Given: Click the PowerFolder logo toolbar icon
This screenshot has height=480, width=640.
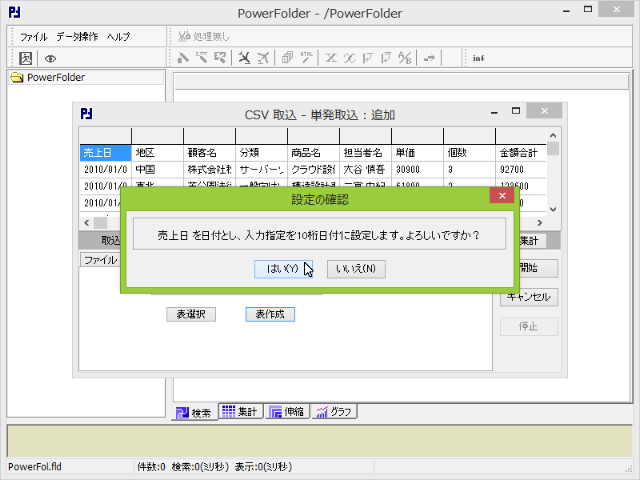Looking at the screenshot, I should pos(26,58).
